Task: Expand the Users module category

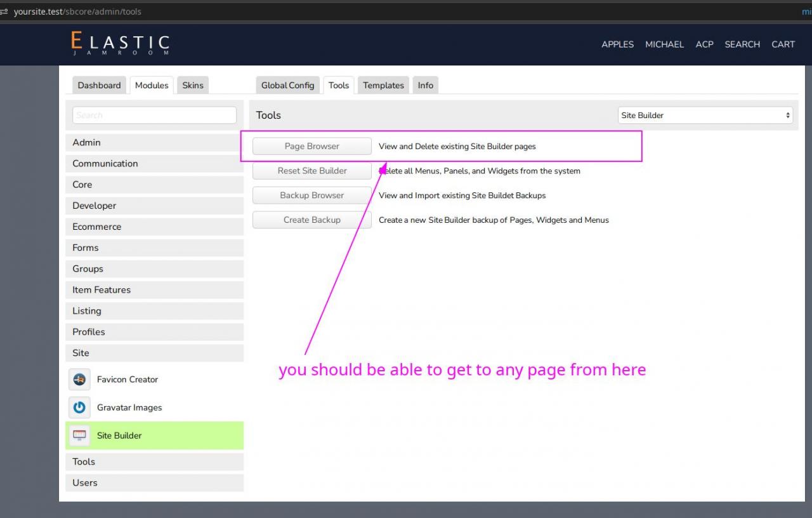Action: pos(154,482)
